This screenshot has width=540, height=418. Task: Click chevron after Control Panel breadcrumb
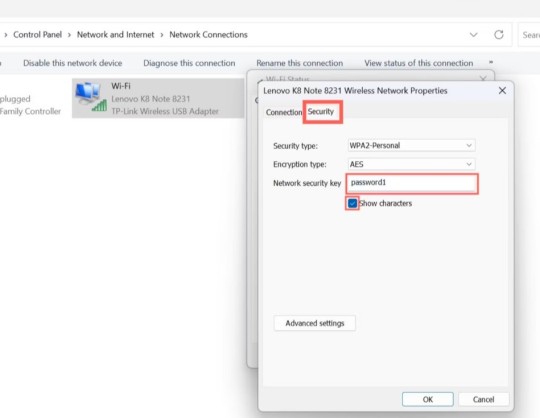[69, 35]
